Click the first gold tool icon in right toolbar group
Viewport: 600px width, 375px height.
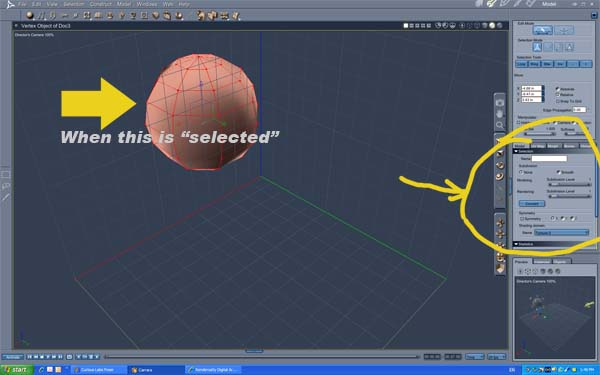201,15
